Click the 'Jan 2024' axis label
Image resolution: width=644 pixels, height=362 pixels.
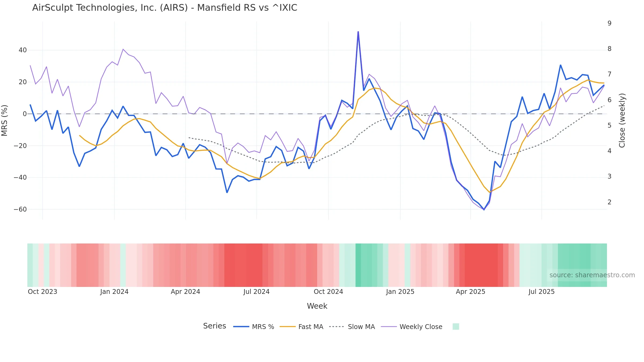114,291
